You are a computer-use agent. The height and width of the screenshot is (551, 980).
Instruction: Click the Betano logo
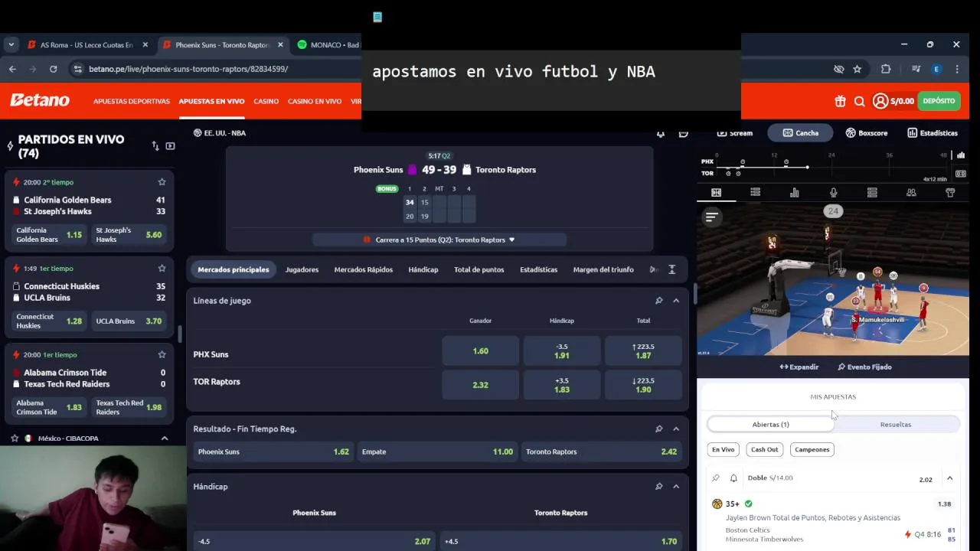pyautogui.click(x=40, y=100)
